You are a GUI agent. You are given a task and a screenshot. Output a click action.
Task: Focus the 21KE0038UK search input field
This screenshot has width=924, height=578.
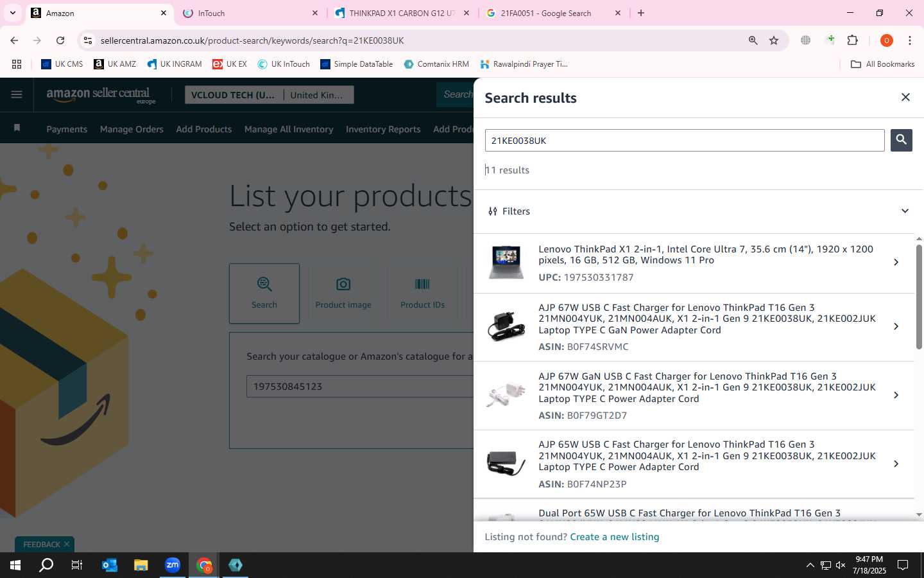(x=685, y=141)
